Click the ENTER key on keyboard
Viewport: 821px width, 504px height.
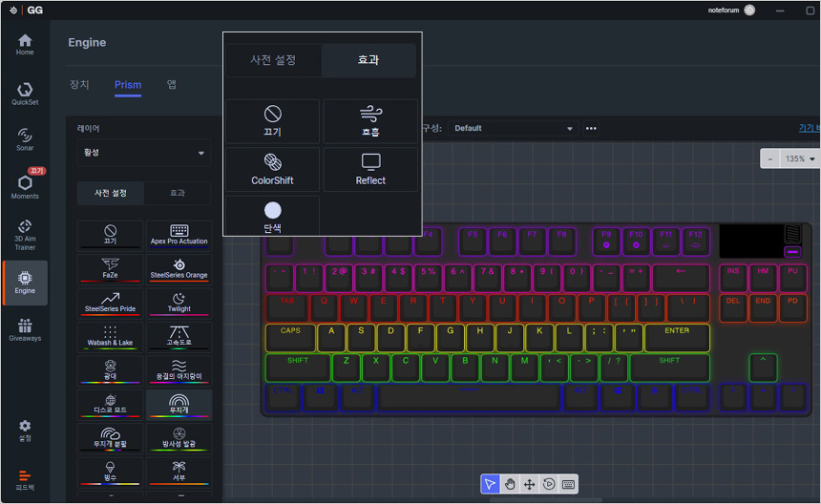pyautogui.click(x=677, y=338)
